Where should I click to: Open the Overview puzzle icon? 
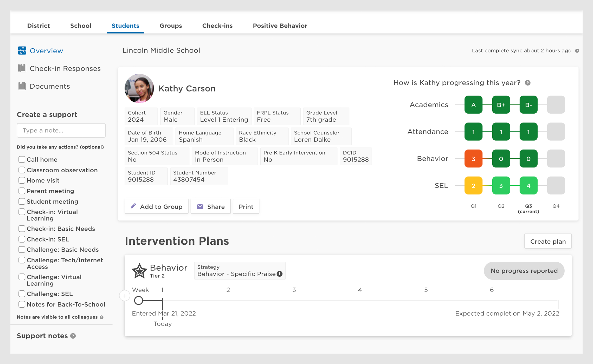(x=22, y=50)
